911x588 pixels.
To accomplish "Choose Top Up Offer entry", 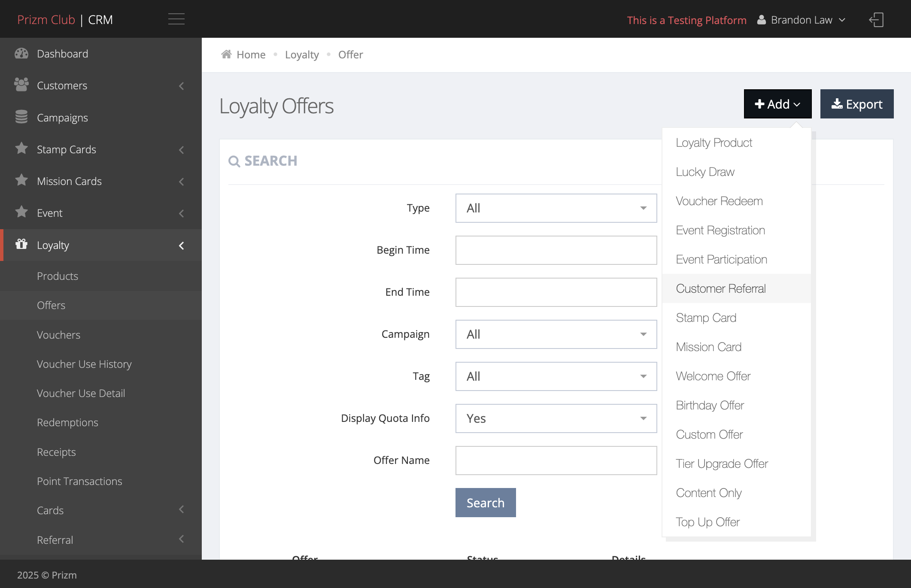I will pyautogui.click(x=737, y=522).
